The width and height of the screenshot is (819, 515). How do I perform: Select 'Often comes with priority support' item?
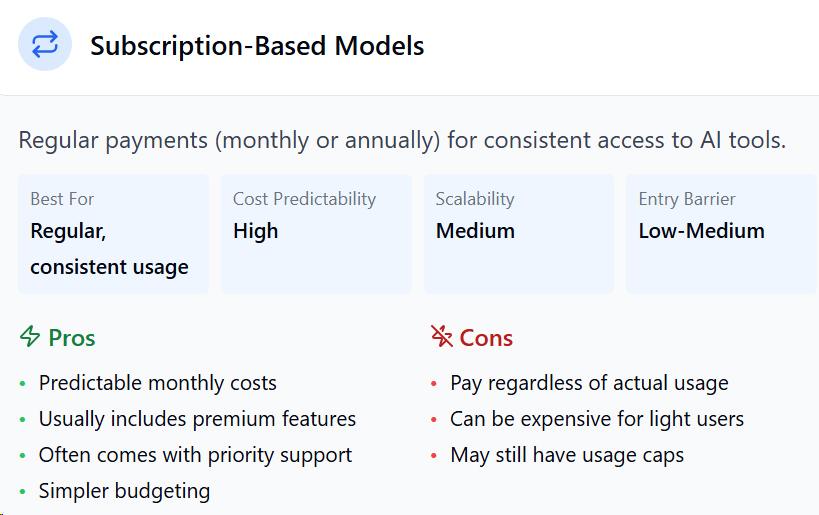(195, 455)
